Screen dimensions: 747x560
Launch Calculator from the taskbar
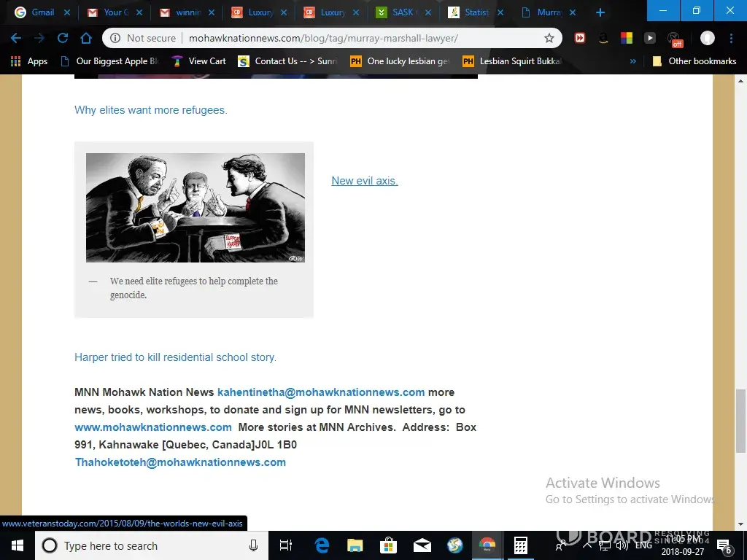(521, 545)
